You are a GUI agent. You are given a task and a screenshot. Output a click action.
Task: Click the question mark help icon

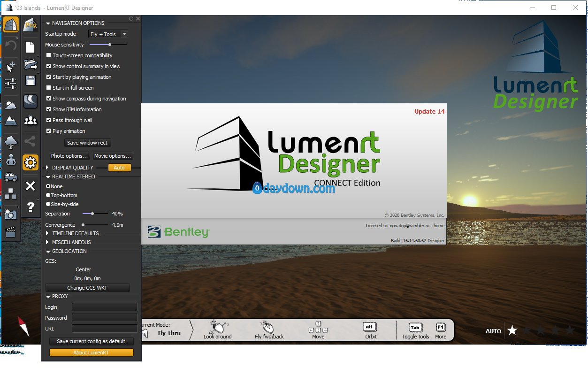(31, 207)
